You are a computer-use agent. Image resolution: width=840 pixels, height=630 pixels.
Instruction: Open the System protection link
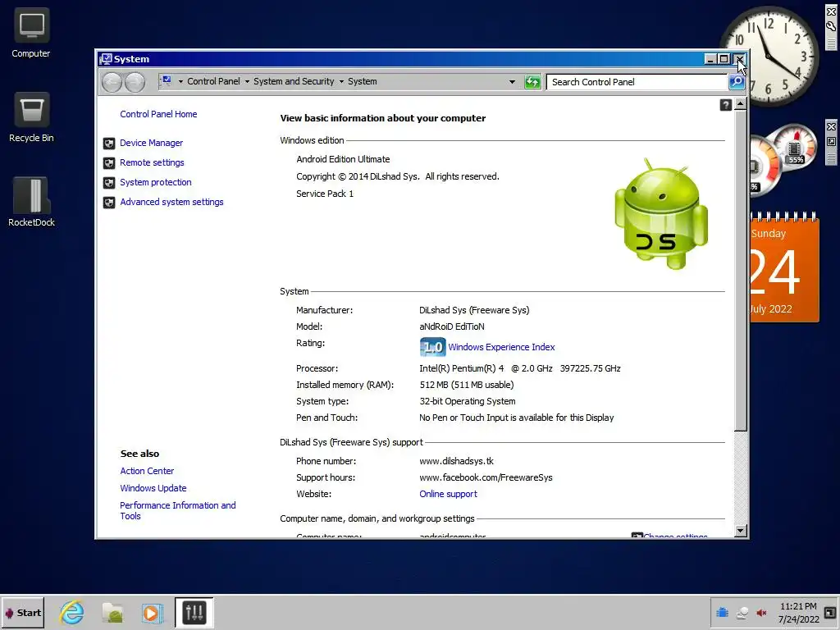[x=155, y=183]
